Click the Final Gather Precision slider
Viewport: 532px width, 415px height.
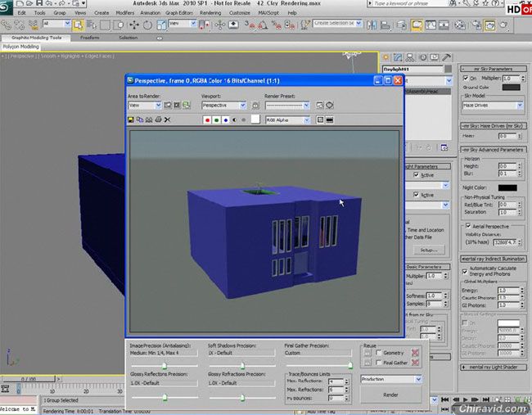coord(319,365)
